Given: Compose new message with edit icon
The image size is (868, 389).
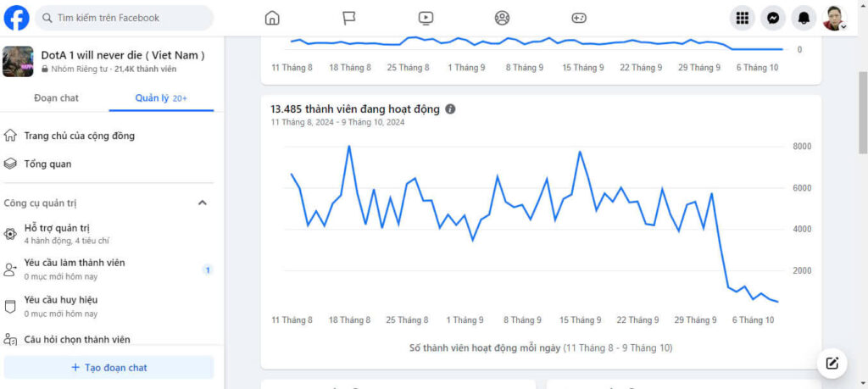Looking at the screenshot, I should click(832, 364).
